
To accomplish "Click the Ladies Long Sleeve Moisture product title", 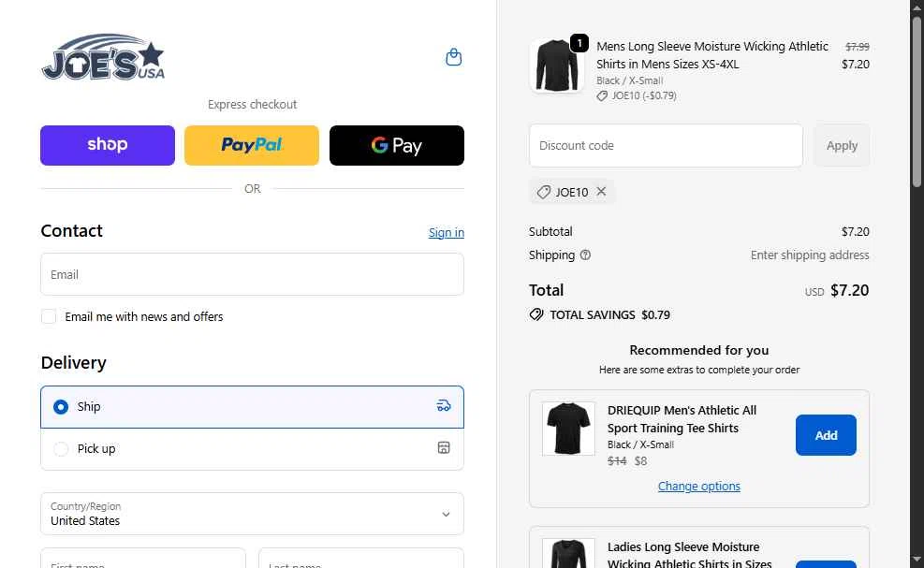I will coord(689,555).
